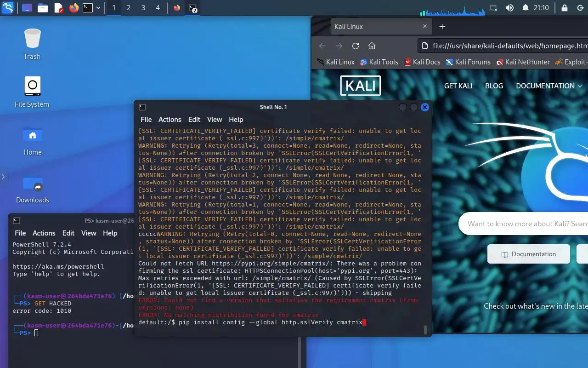
Task: Click the Documentation button under the search box
Action: point(529,254)
